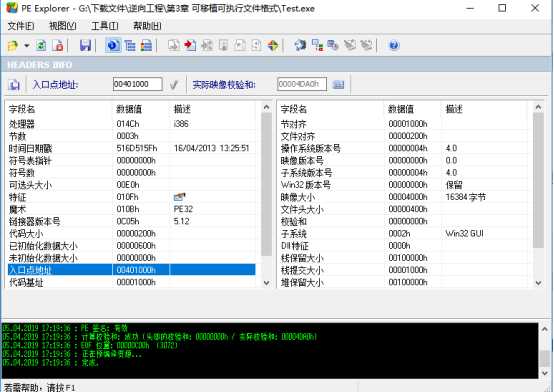554x392 pixels.
Task: Select the 链接器版本号 row
Action: point(131,222)
